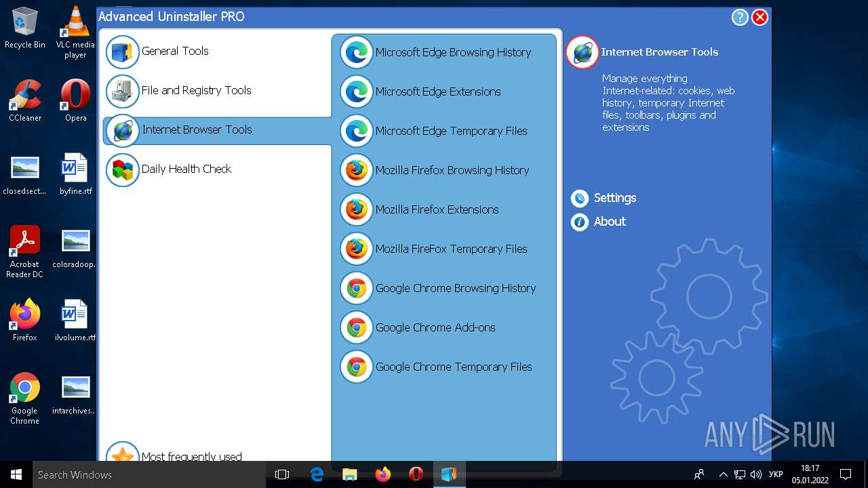The height and width of the screenshot is (488, 868).
Task: Open File and Registry Tools label
Action: coord(196,90)
